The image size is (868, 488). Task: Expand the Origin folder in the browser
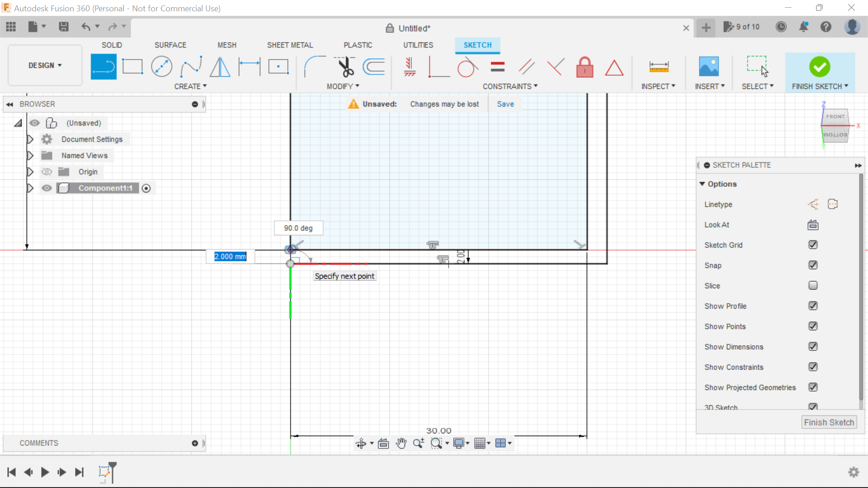point(30,172)
